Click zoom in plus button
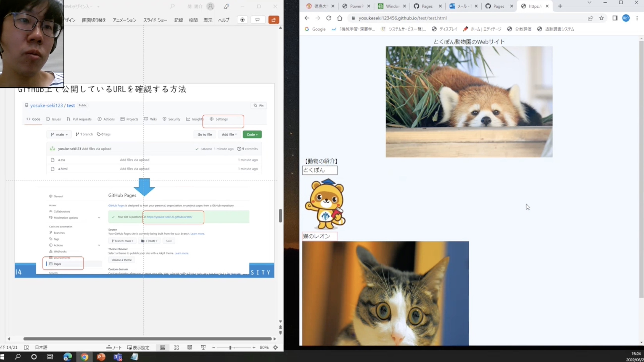Image resolution: width=644 pixels, height=362 pixels. pos(254,348)
